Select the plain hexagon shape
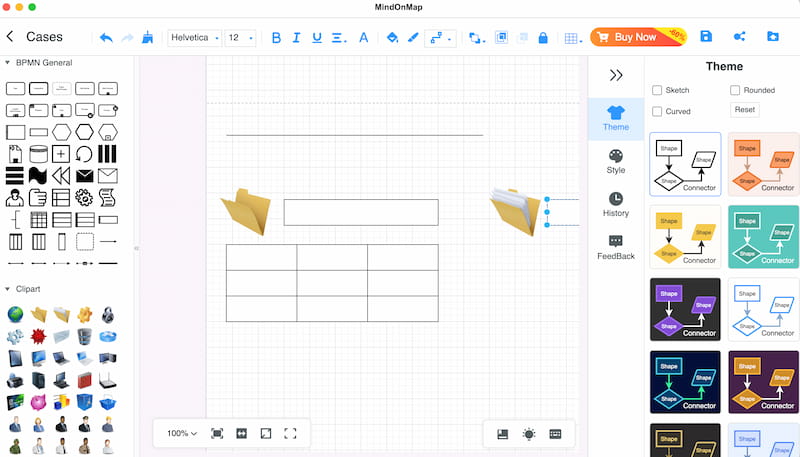This screenshot has width=800, height=457. [61, 132]
